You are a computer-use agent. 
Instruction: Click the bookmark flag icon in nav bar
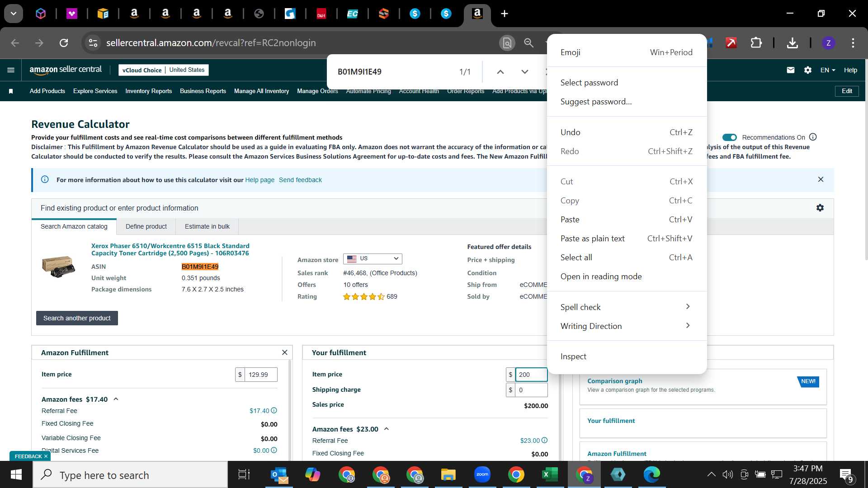11,91
